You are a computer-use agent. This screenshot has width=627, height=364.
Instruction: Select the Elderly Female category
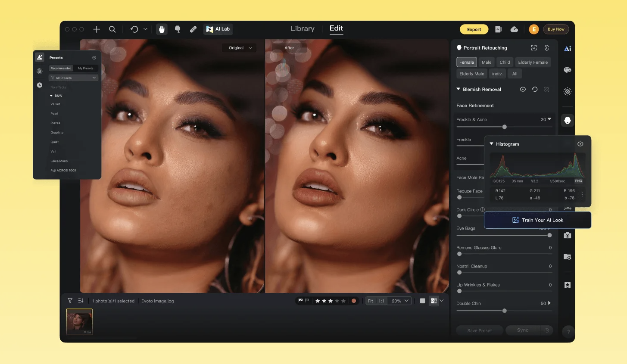click(x=533, y=62)
